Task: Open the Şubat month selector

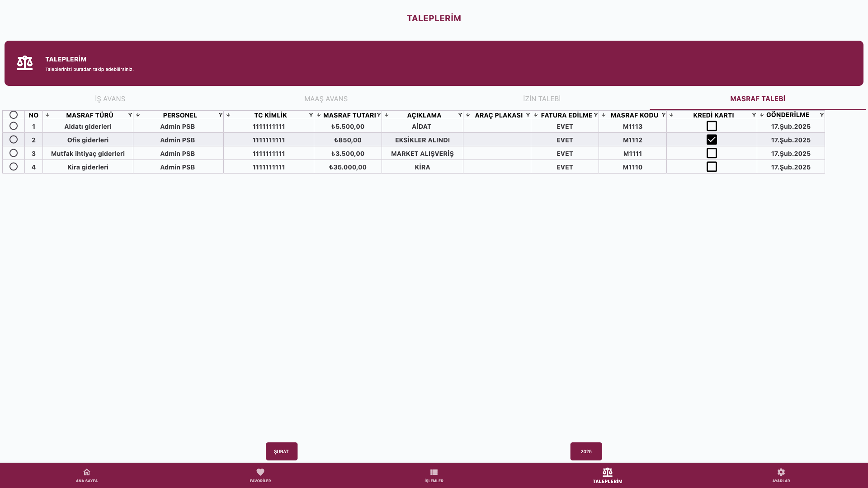Action: 281,451
